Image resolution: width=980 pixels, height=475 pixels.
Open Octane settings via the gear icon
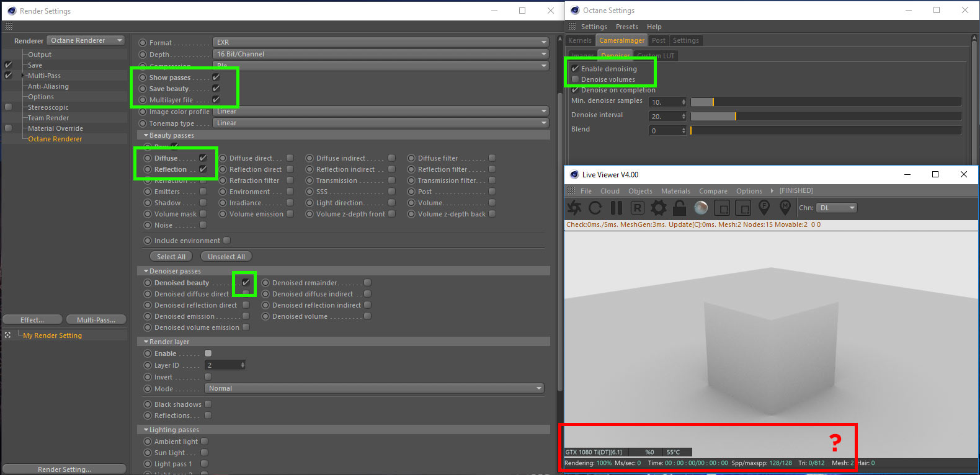(659, 208)
